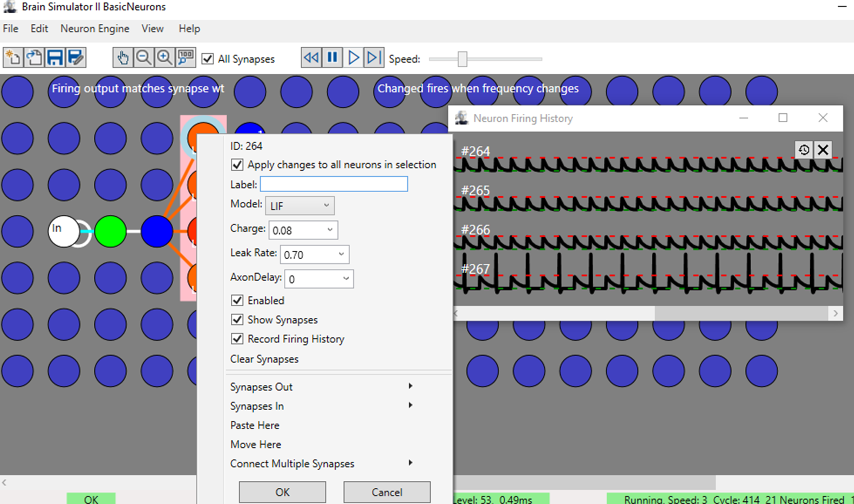
Task: Click the 'Changed fires when frequency changes' note
Action: point(478,88)
